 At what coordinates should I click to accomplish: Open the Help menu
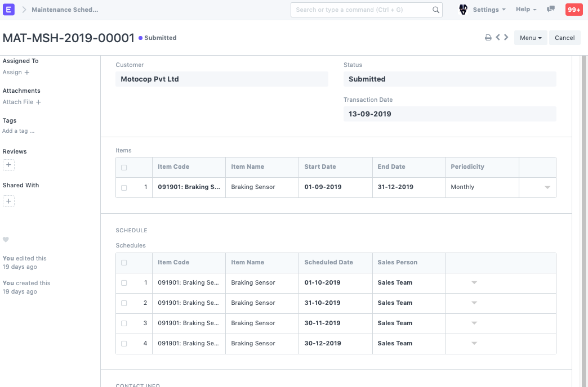pos(525,10)
